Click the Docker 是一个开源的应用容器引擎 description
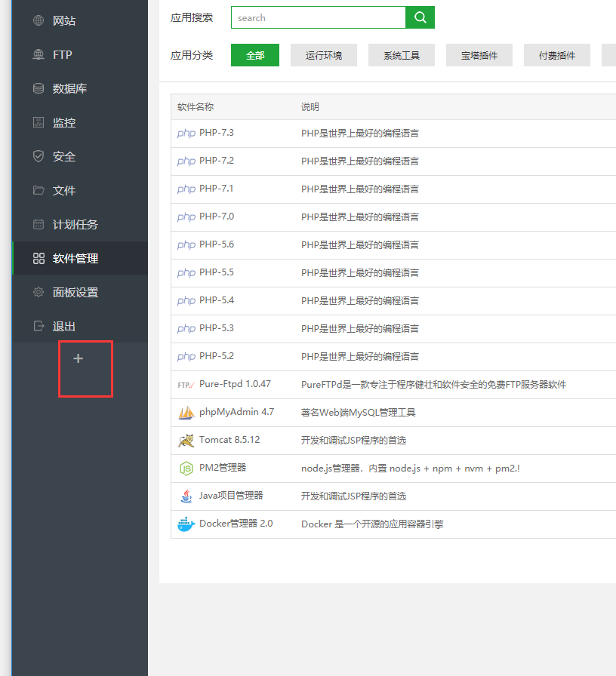Screen dimensions: 616x676 coord(372,524)
